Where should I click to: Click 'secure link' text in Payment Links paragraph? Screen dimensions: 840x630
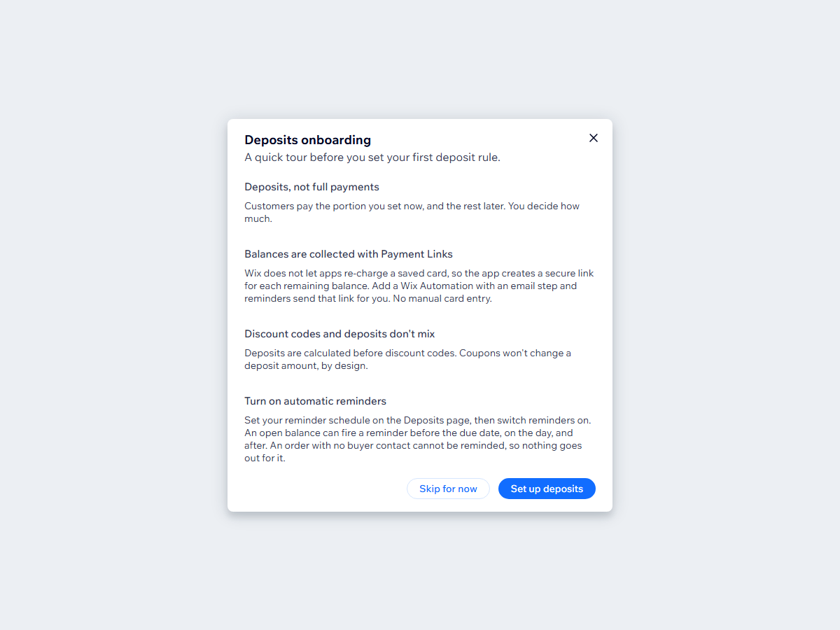(569, 273)
